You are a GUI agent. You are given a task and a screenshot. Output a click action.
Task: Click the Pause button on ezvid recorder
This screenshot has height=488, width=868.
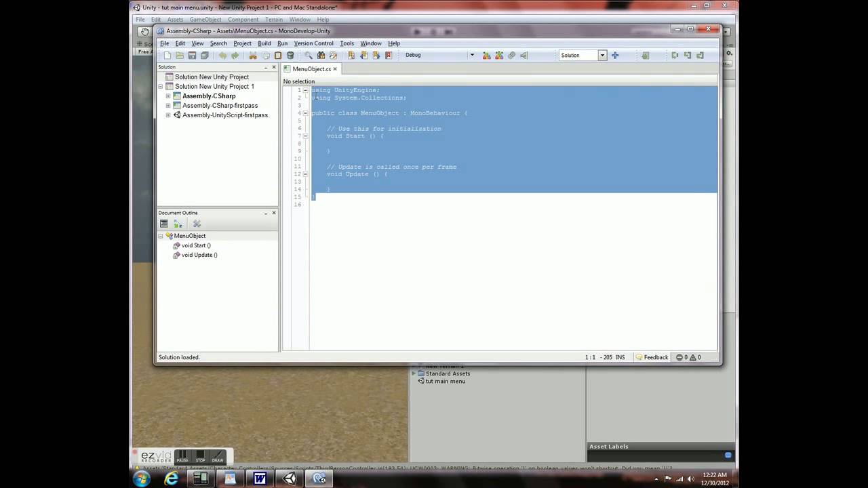(182, 457)
